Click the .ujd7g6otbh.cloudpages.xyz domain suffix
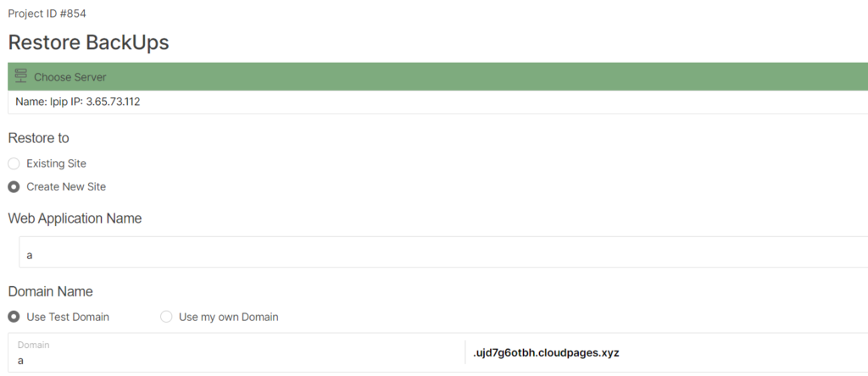The height and width of the screenshot is (376, 868). [546, 353]
